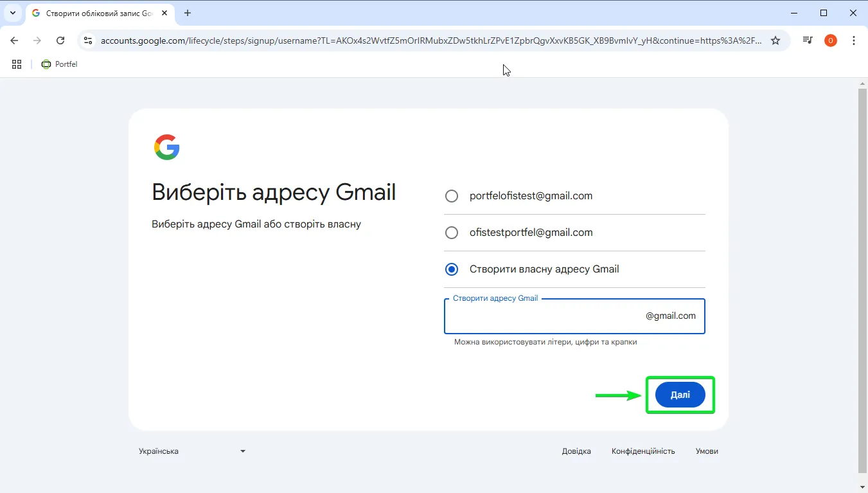The width and height of the screenshot is (868, 493).
Task: Minimize the browser window
Action: (x=794, y=13)
